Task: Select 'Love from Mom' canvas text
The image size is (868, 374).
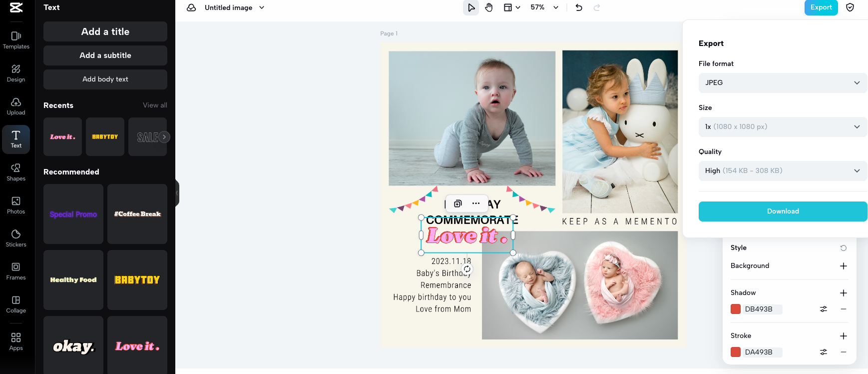Action: 443,309
